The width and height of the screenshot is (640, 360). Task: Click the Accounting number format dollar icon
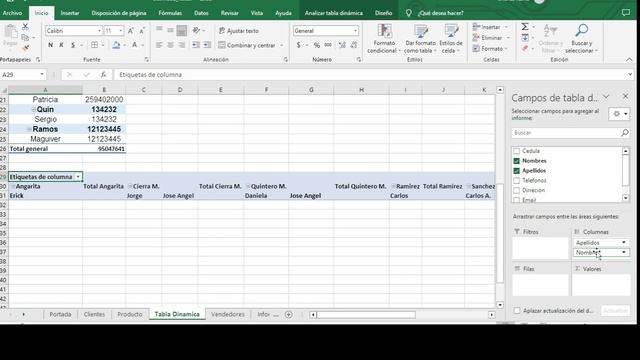299,45
